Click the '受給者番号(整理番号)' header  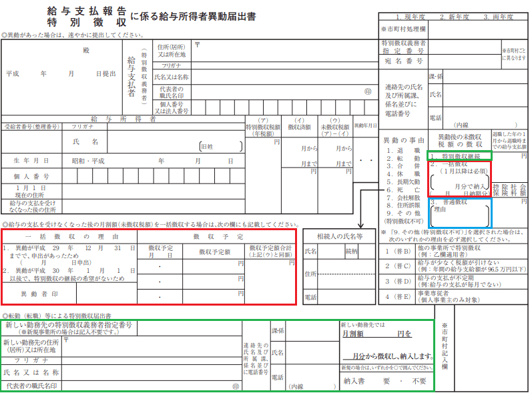pyautogui.click(x=32, y=127)
